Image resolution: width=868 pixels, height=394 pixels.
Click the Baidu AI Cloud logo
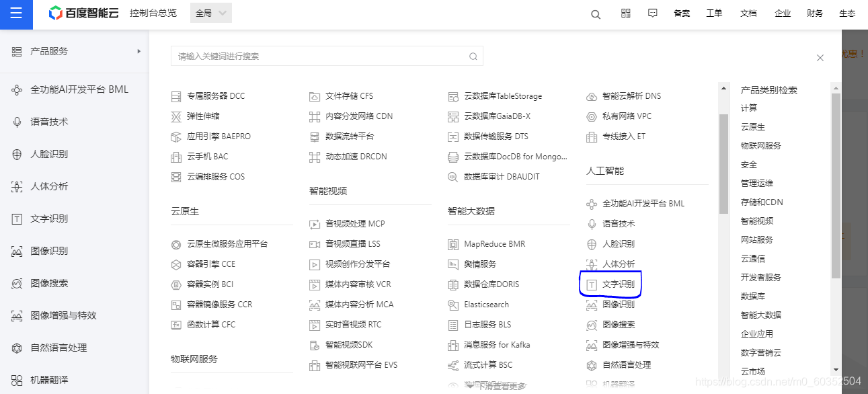(84, 13)
